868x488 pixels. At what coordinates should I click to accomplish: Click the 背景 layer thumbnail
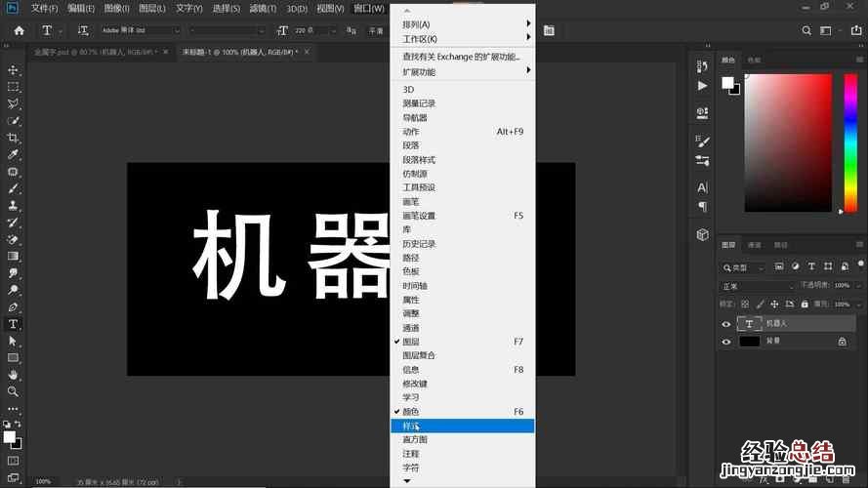pyautogui.click(x=749, y=342)
